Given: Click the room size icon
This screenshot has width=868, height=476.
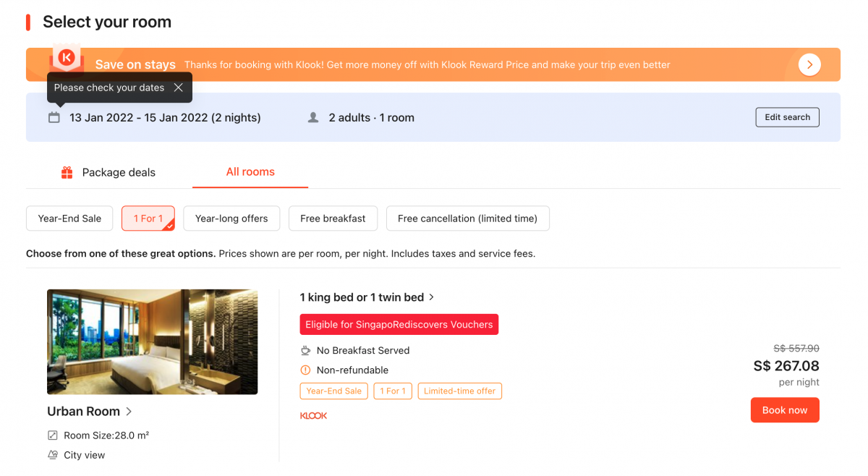Looking at the screenshot, I should (53, 435).
